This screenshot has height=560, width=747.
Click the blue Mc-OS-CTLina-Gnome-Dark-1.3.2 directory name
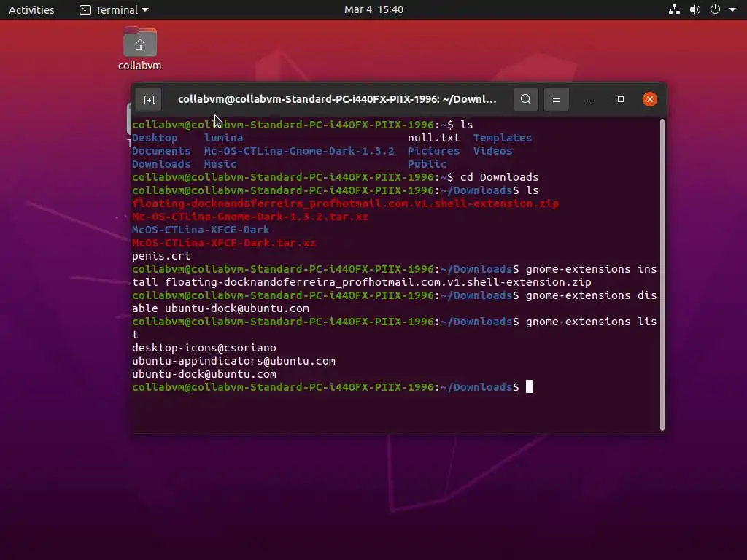[298, 151]
